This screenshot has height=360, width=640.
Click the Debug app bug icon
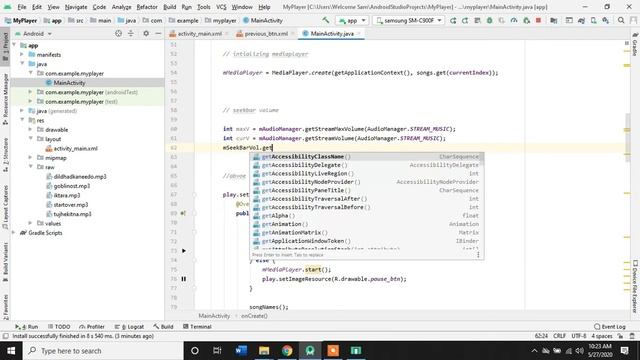point(489,20)
